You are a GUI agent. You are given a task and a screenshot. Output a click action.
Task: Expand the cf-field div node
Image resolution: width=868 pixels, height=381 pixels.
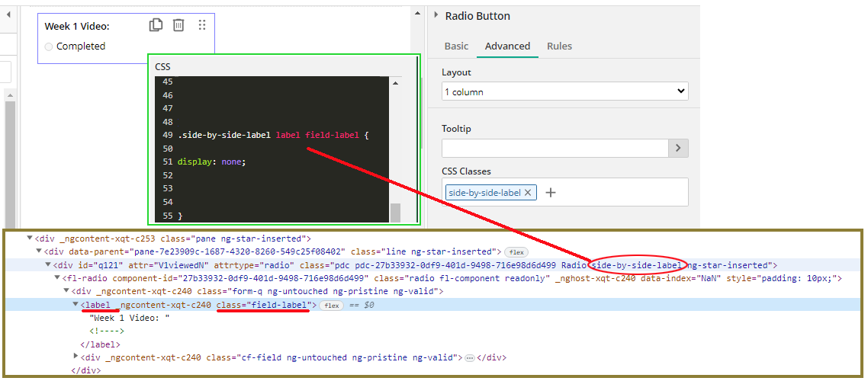[x=76, y=357]
